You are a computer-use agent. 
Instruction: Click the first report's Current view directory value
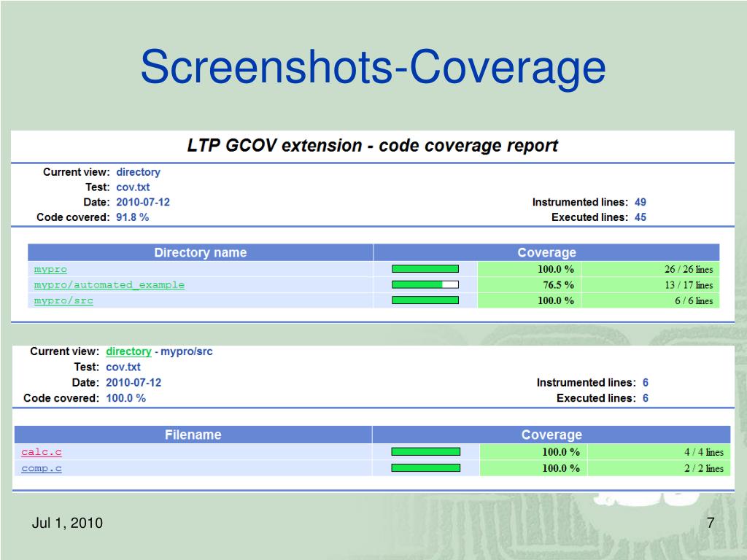[138, 172]
